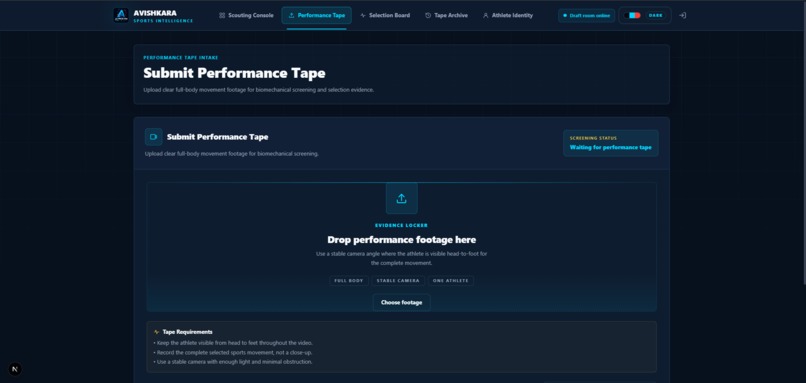
Task: Click requirement text about complete sports movement
Action: click(233, 353)
